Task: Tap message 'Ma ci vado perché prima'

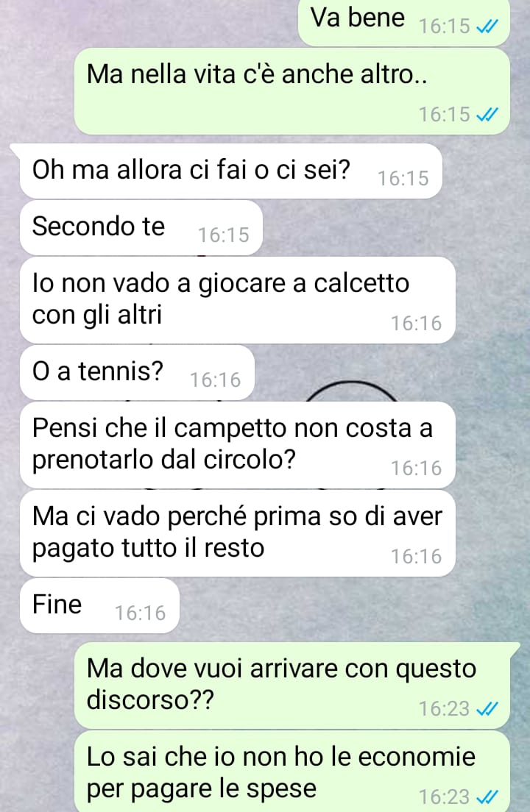Action: pos(237,533)
